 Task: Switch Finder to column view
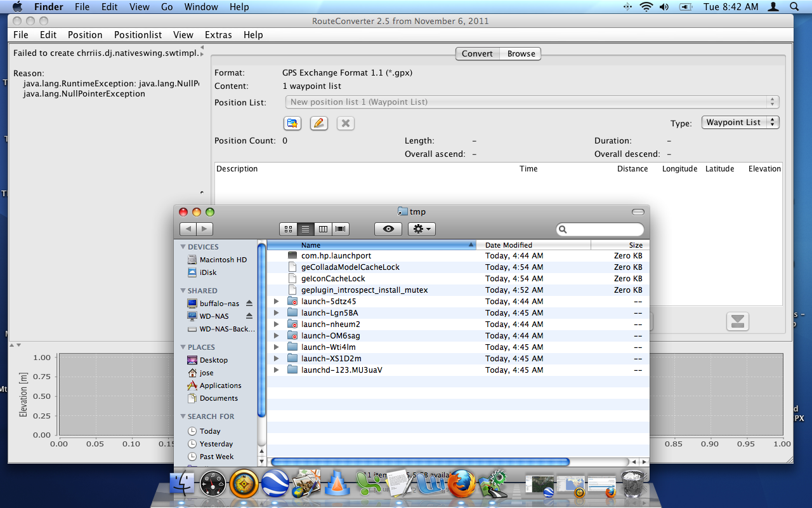point(323,229)
